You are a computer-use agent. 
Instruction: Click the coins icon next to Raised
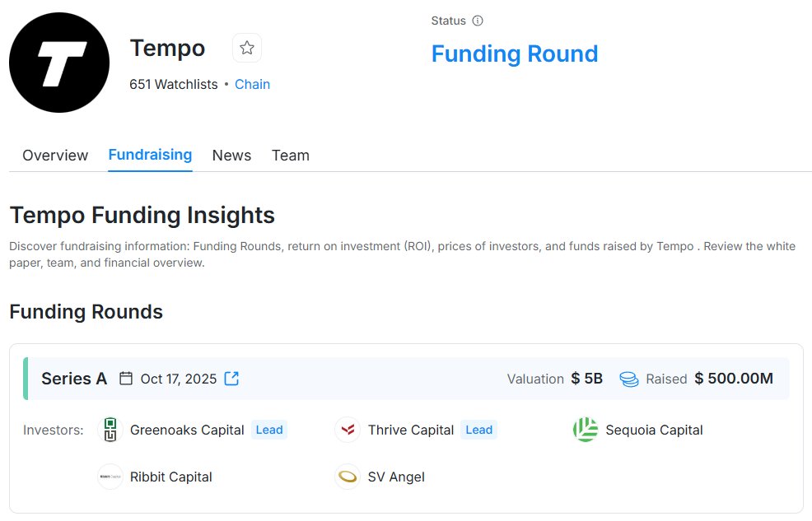tap(628, 379)
